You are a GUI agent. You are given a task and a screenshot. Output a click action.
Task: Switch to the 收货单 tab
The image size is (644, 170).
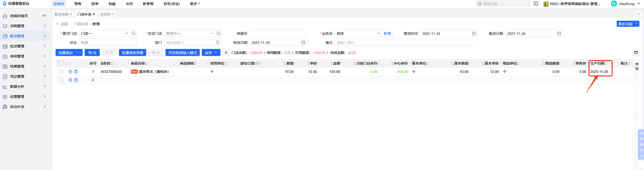[x=105, y=14]
